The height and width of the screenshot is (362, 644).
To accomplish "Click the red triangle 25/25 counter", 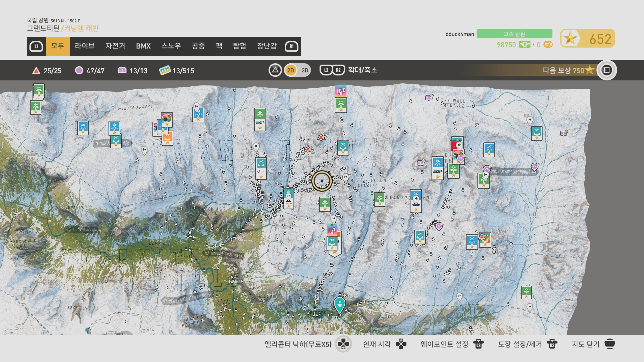I will (x=47, y=71).
